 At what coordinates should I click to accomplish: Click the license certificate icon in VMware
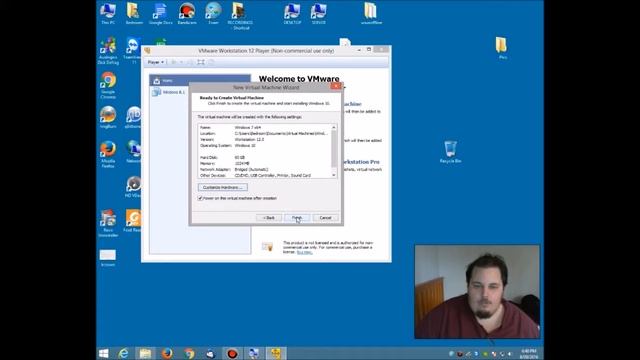(x=267, y=247)
